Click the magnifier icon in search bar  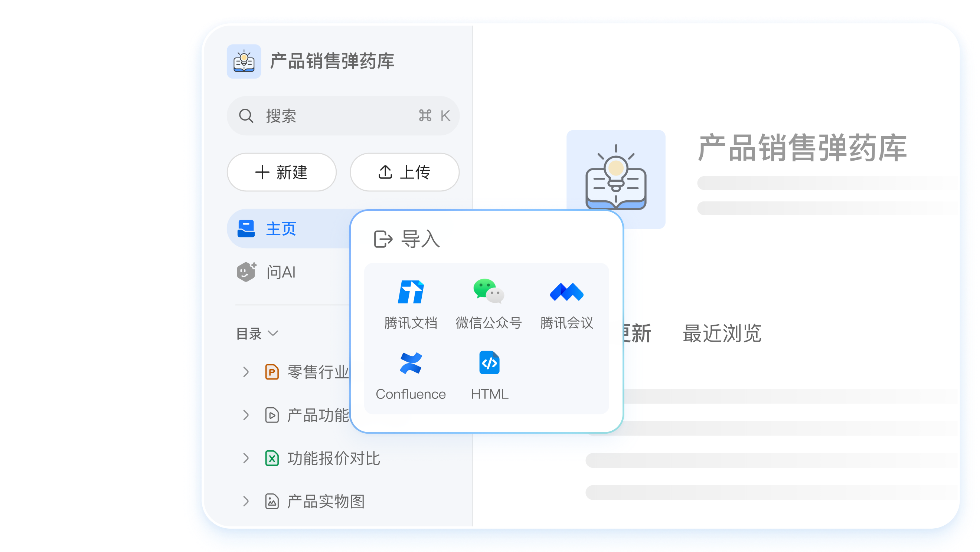coord(246,116)
